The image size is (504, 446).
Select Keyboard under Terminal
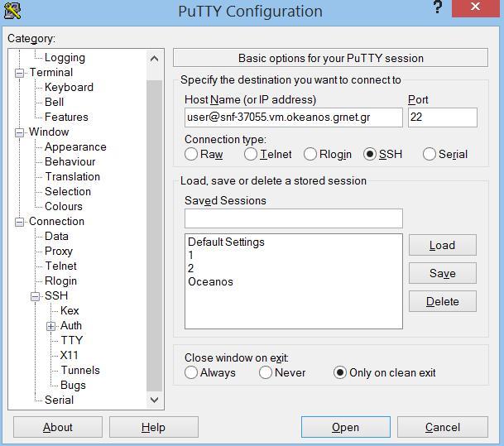(69, 87)
